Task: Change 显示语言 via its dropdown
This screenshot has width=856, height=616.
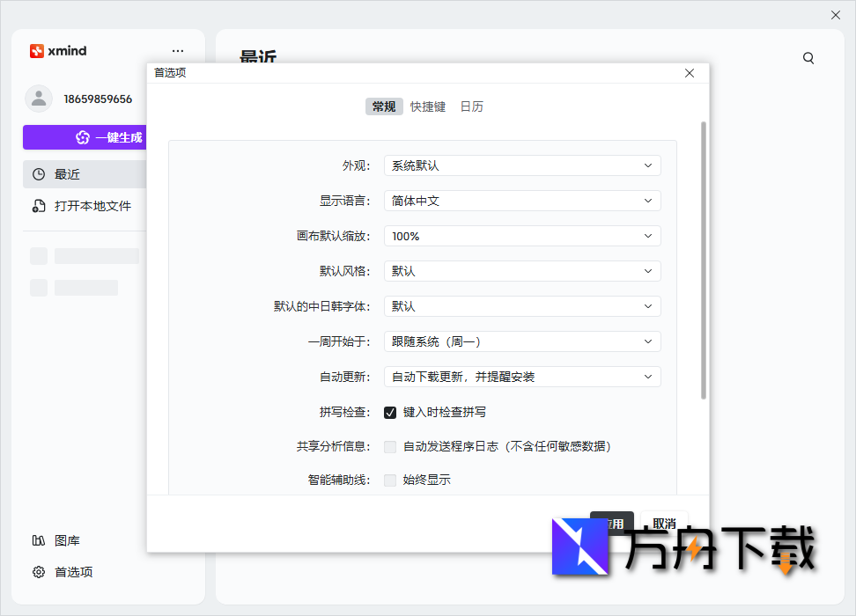Action: tap(522, 200)
